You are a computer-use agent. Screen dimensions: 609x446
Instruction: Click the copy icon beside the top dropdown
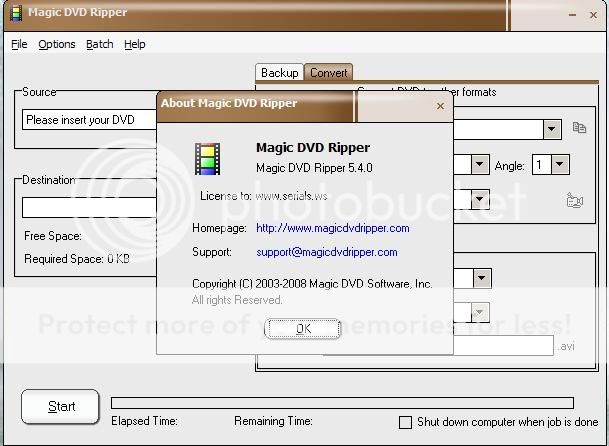tap(579, 128)
